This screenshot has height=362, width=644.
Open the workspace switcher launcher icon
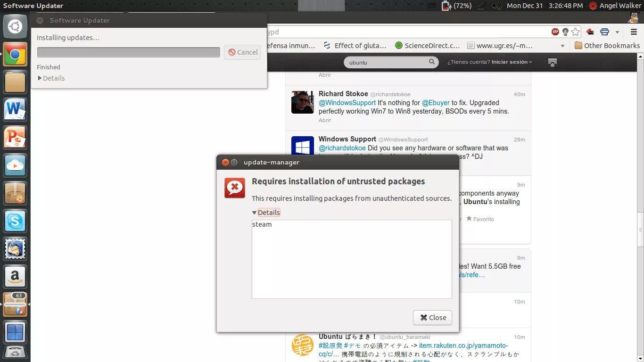(x=15, y=332)
